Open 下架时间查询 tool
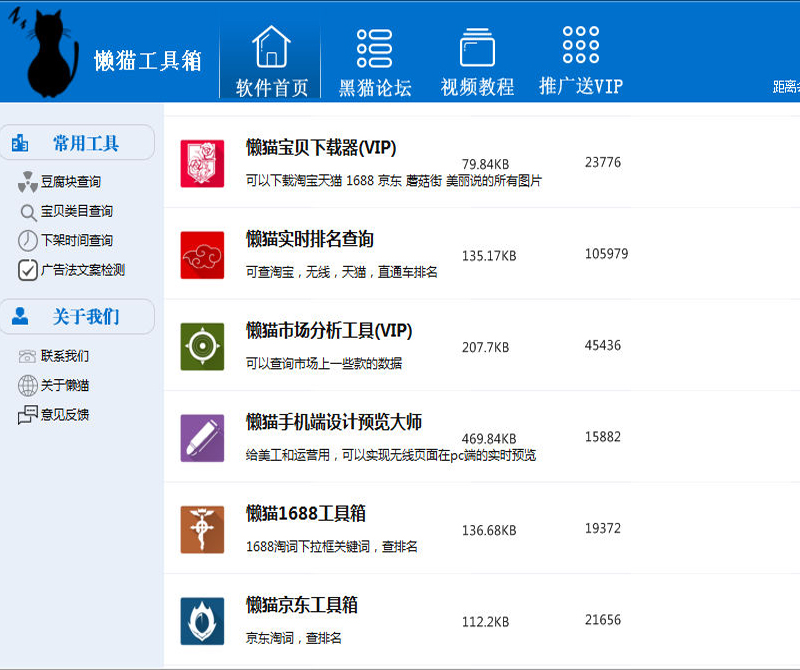This screenshot has width=800, height=670. click(x=77, y=240)
